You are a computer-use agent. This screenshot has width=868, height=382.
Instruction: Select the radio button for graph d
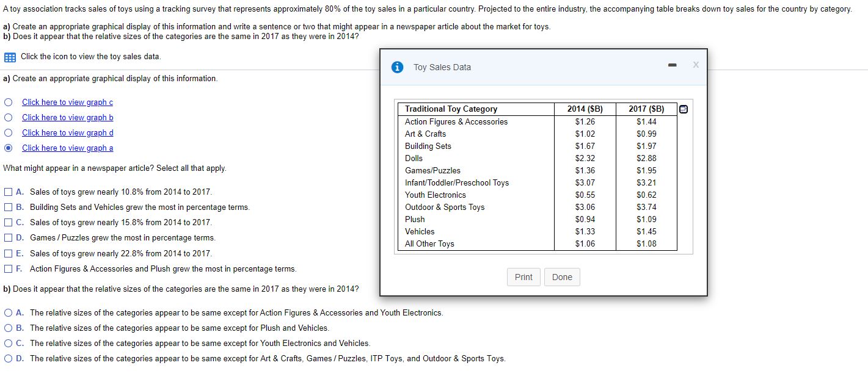click(9, 132)
